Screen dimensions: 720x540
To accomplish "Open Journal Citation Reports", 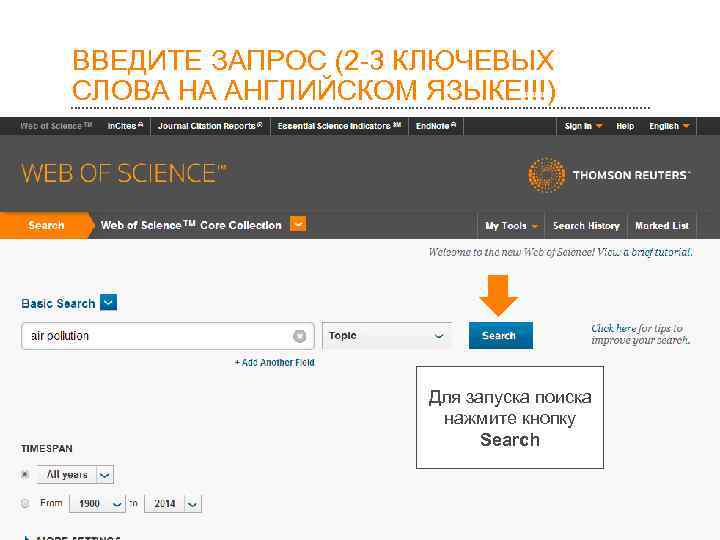I will [210, 126].
